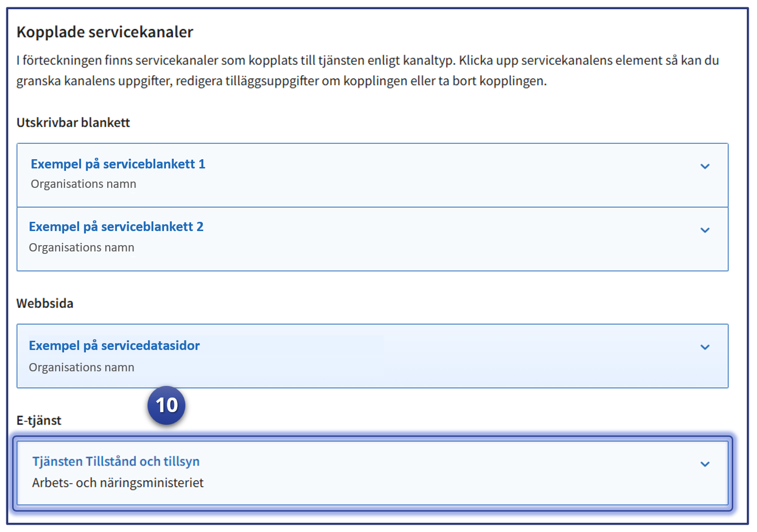Viewport: 757px width, 532px height.
Task: Expand the Exempel på serviceblankett 1 chevron
Action: coord(705,166)
